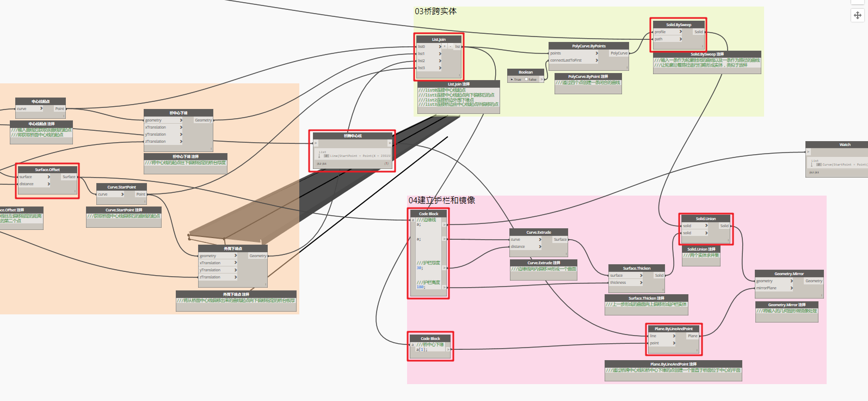
Task: Select the True radio on the Boolean node
Action: [512, 80]
